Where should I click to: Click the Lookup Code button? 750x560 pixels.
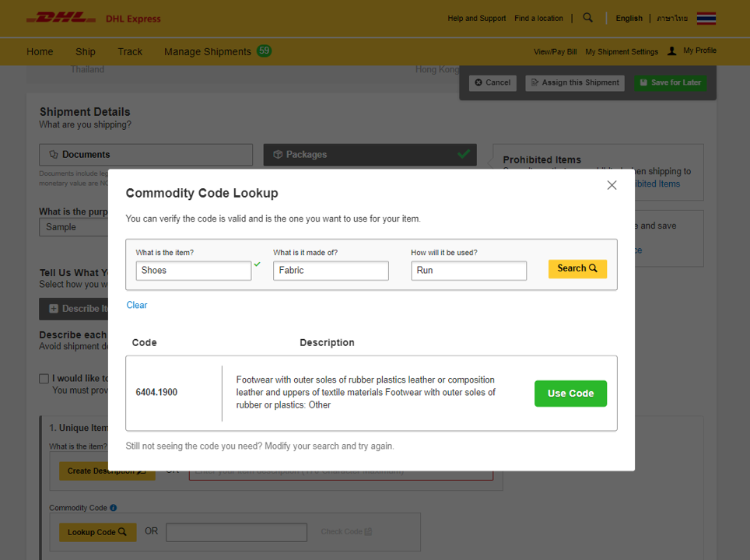[97, 532]
